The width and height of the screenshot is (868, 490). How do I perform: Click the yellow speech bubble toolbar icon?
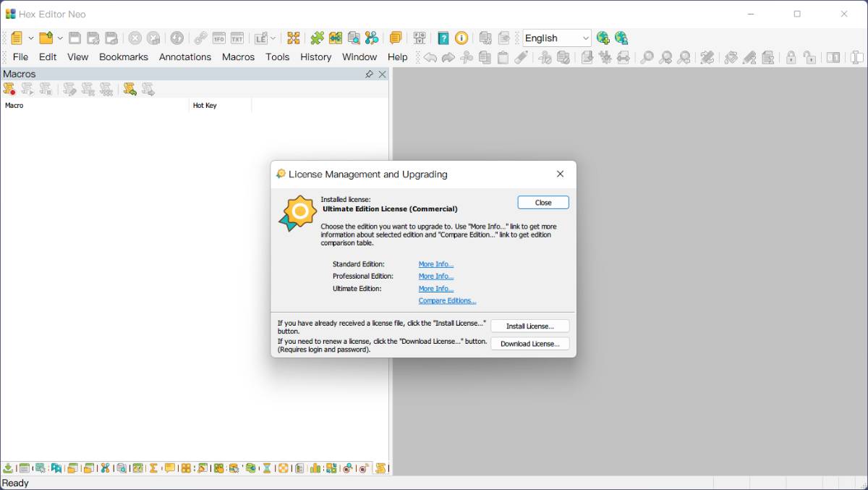(x=396, y=38)
